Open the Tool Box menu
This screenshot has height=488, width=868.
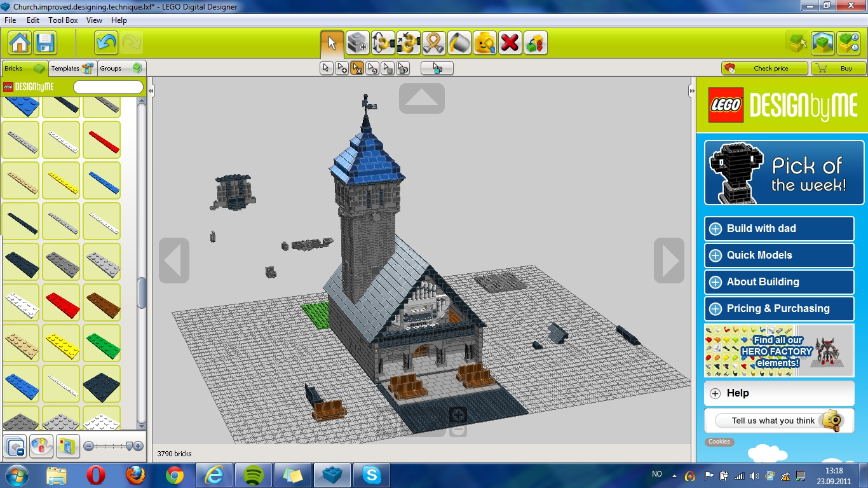[x=63, y=20]
